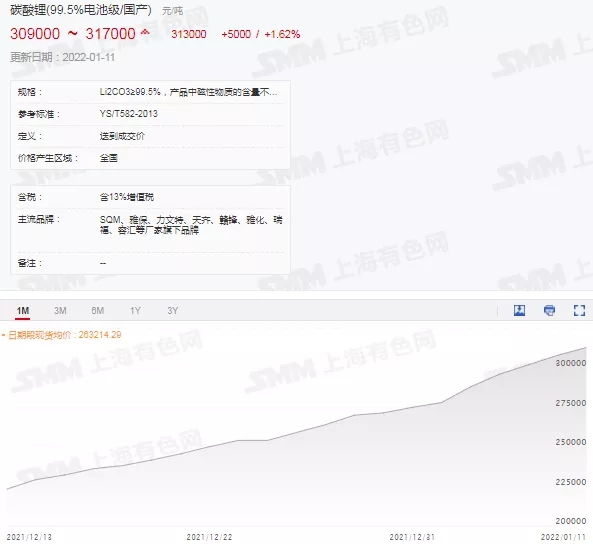Click the 250000 y-axis label

click(x=571, y=442)
